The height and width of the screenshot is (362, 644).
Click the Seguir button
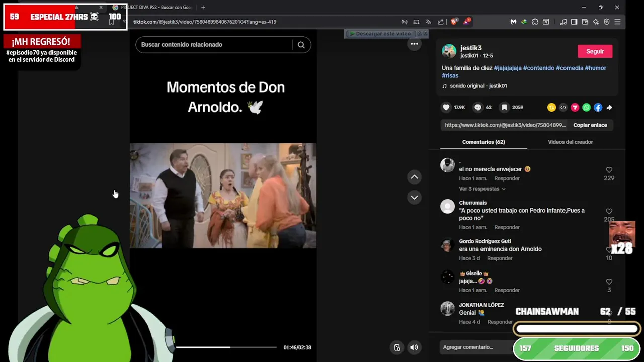tap(595, 51)
